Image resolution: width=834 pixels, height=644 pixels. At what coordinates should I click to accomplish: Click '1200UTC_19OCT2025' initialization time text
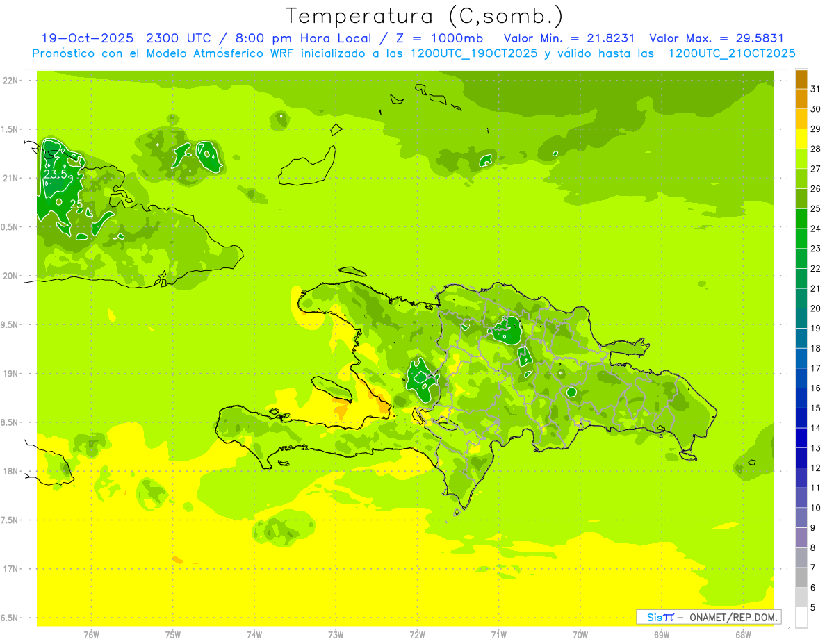(474, 53)
